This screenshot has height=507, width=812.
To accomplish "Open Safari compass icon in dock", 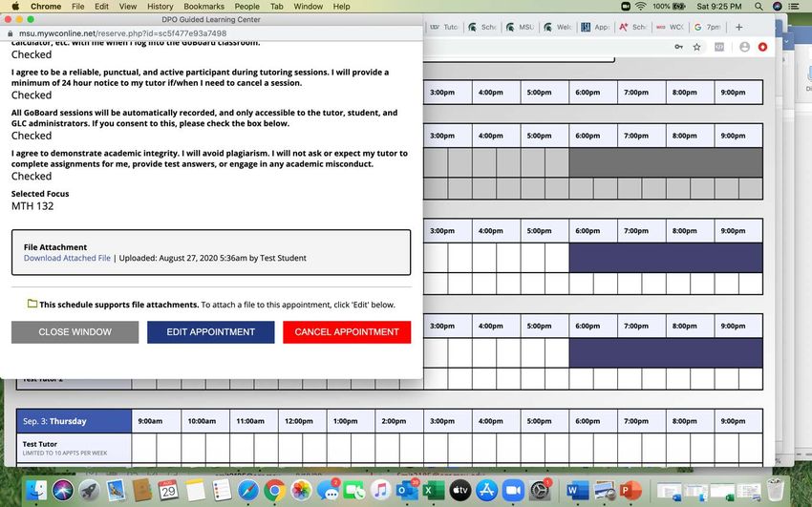I will 248,491.
